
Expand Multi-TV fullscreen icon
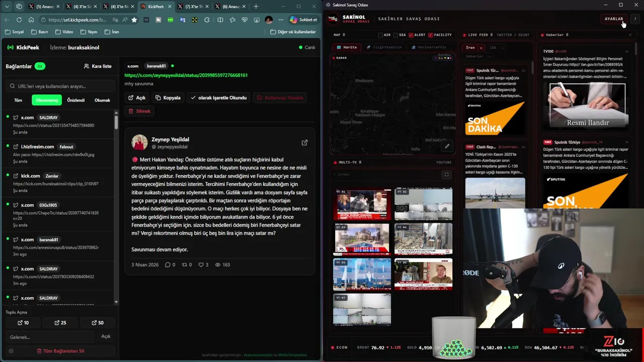click(446, 174)
